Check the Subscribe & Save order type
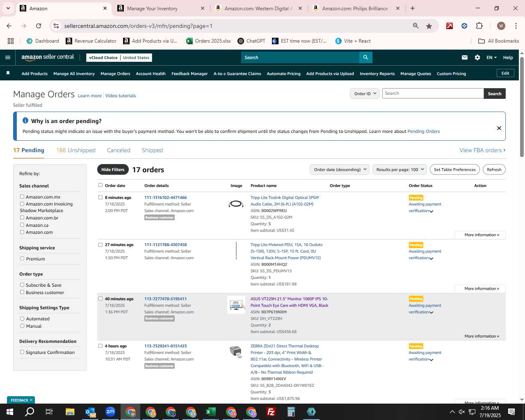525x420 pixels. tap(22, 285)
